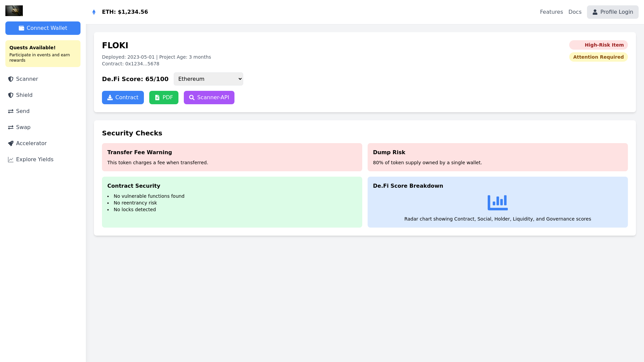Open Scanner-API with purple button
The image size is (644, 362).
coord(209,97)
